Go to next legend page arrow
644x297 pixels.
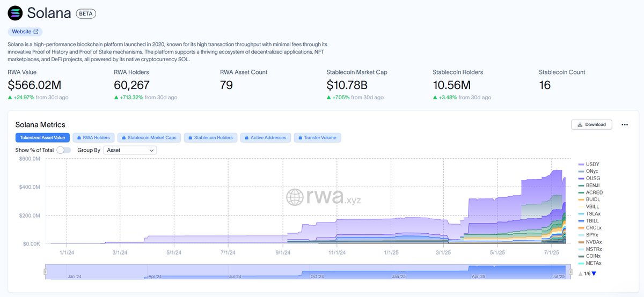click(593, 273)
